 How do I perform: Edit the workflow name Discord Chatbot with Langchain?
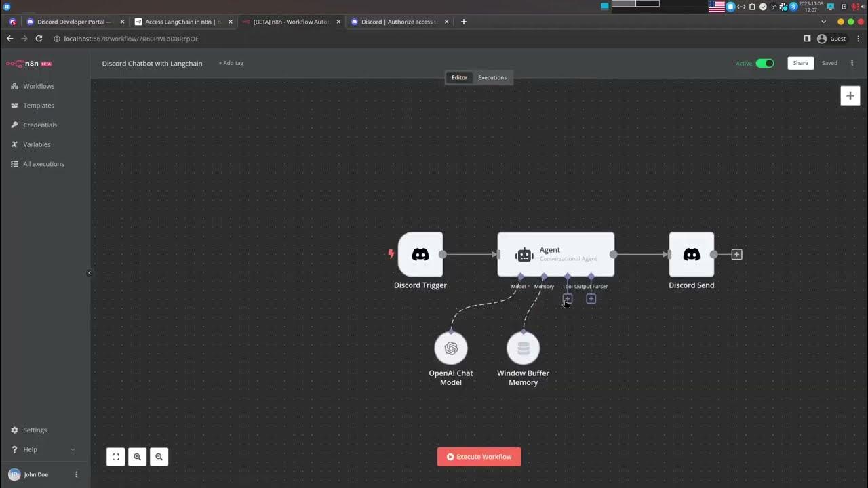tap(152, 64)
